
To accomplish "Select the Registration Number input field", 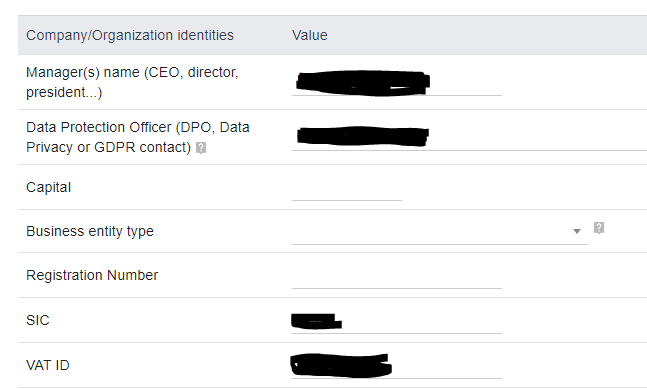I will point(397,277).
